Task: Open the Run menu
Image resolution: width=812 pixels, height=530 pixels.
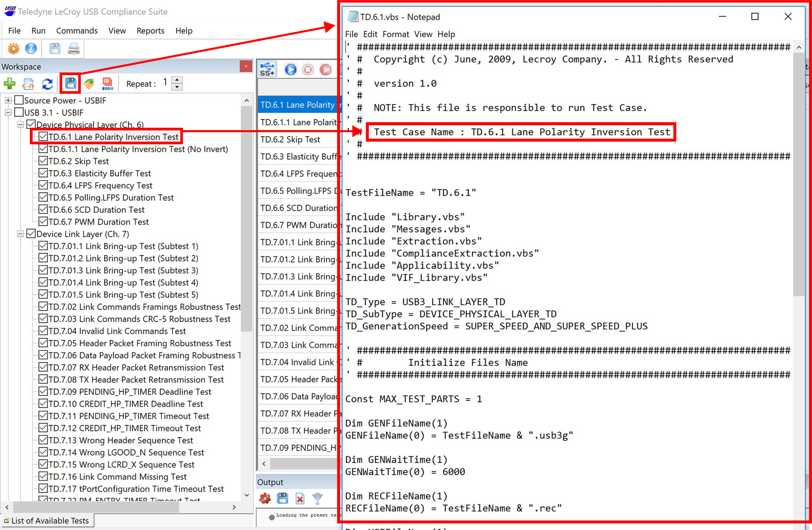Action: point(38,31)
